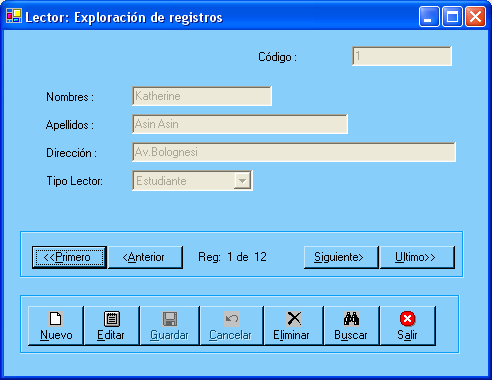This screenshot has height=380, width=492.
Task: Click the Cancelar button with undo arrow icon
Action: (x=232, y=326)
